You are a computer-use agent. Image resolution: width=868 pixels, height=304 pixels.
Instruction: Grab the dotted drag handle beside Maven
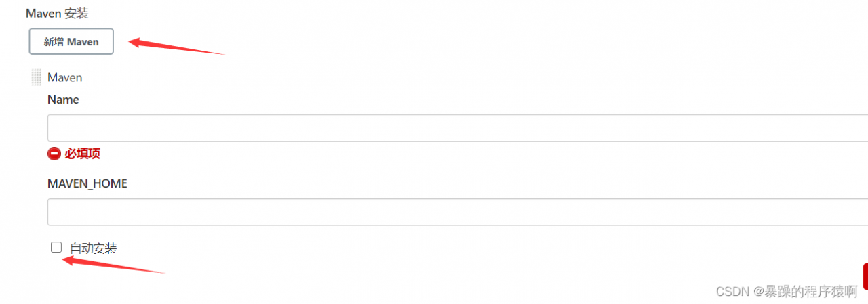coord(37,77)
